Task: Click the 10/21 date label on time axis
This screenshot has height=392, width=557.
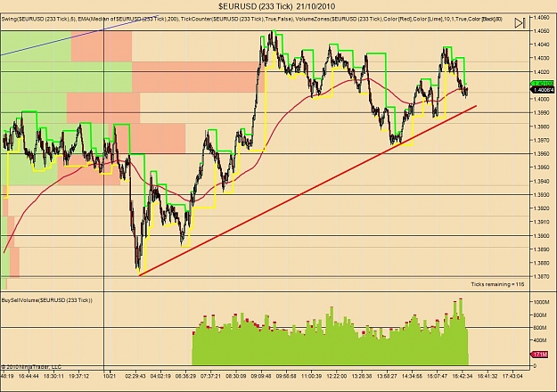Action: click(x=110, y=376)
